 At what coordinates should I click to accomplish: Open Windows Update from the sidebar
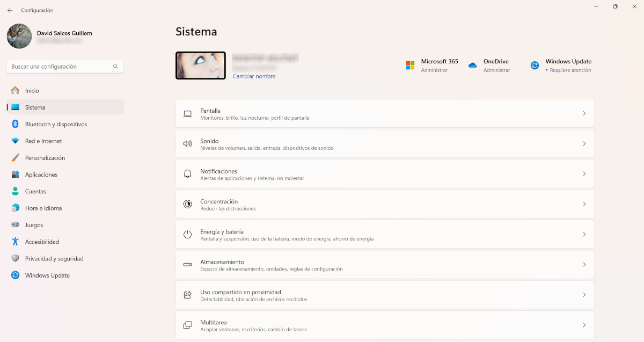pyautogui.click(x=47, y=275)
